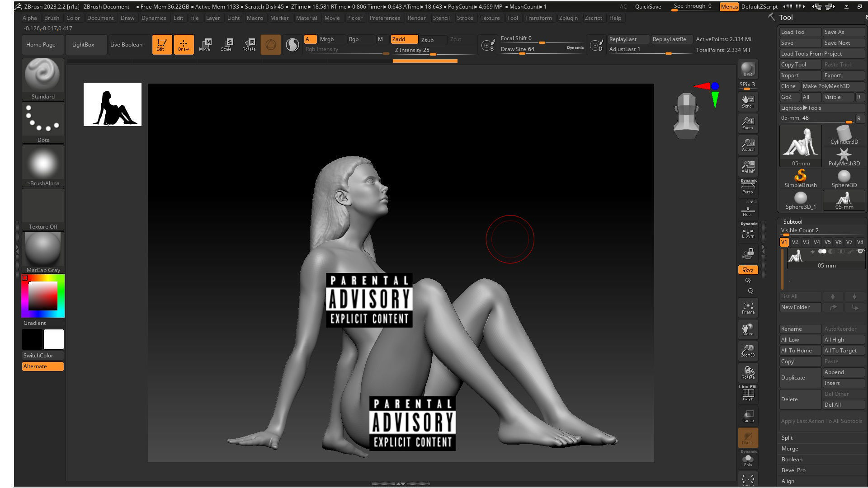Toggle Transp transparency mode
This screenshot has height=488, width=868.
click(748, 416)
